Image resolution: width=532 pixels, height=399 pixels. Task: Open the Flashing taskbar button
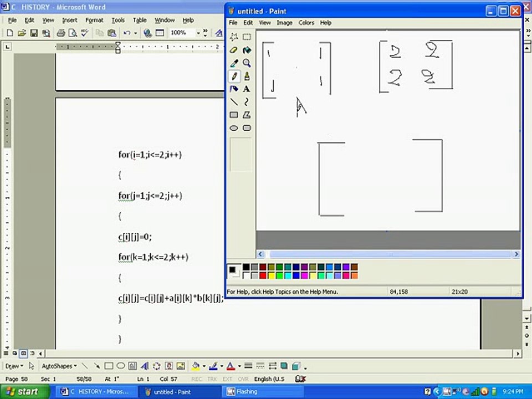(264, 392)
